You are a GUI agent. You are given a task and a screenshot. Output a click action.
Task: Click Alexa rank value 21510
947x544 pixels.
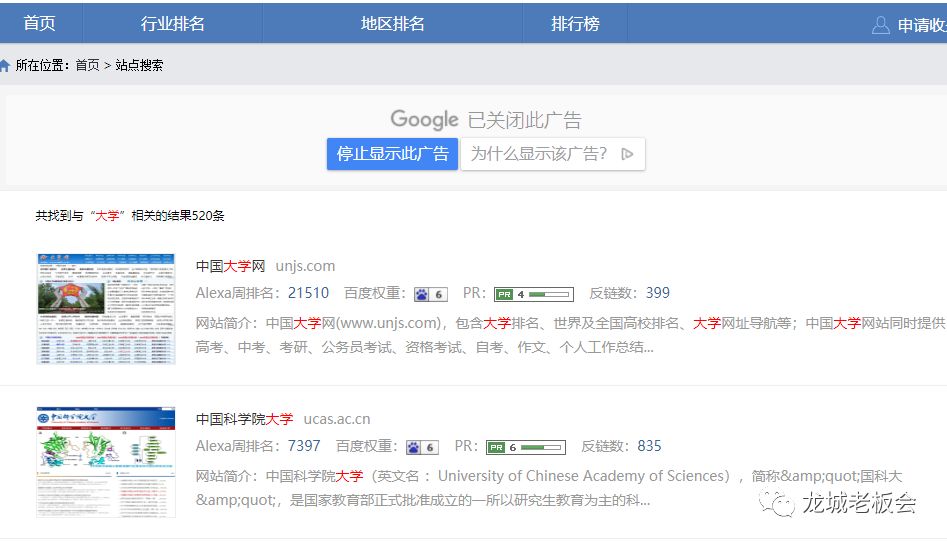click(309, 293)
